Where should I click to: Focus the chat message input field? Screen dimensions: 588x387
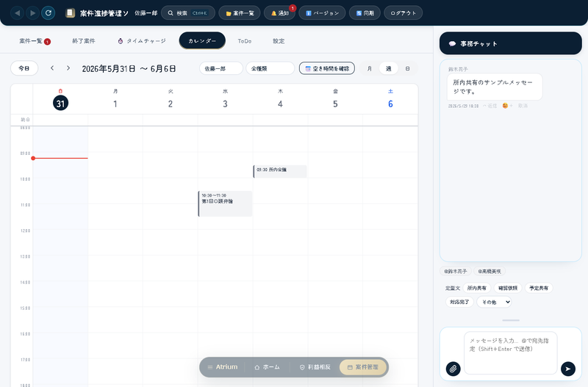[510, 353]
